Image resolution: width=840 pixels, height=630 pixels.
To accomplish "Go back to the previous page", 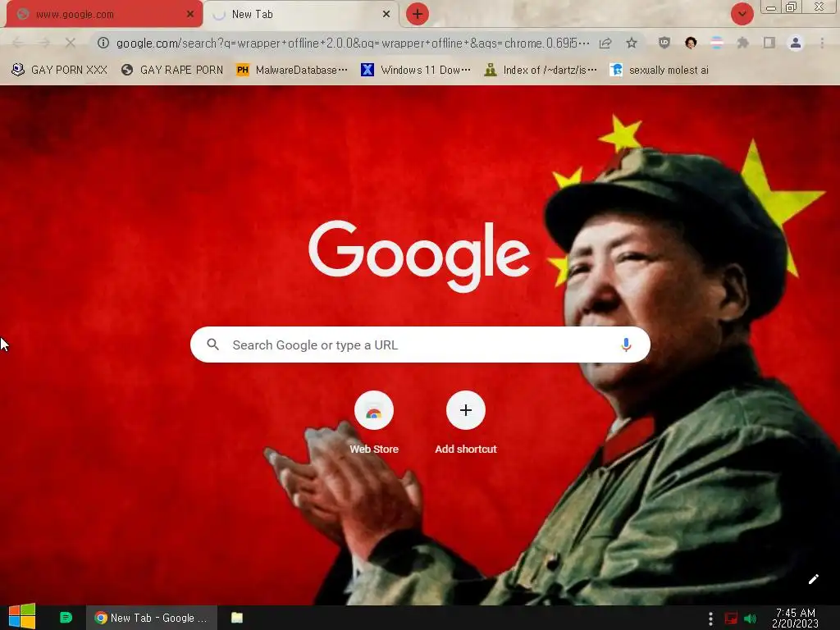I will (18, 43).
